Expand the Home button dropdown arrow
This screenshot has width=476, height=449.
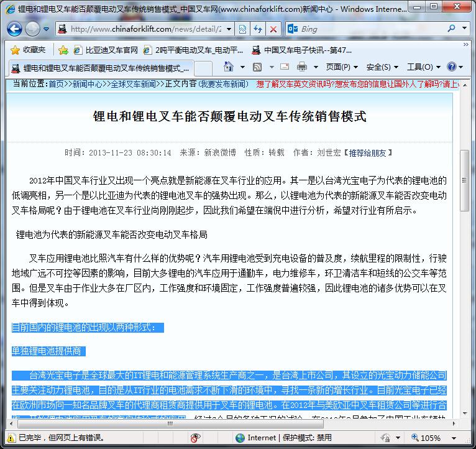(x=242, y=67)
